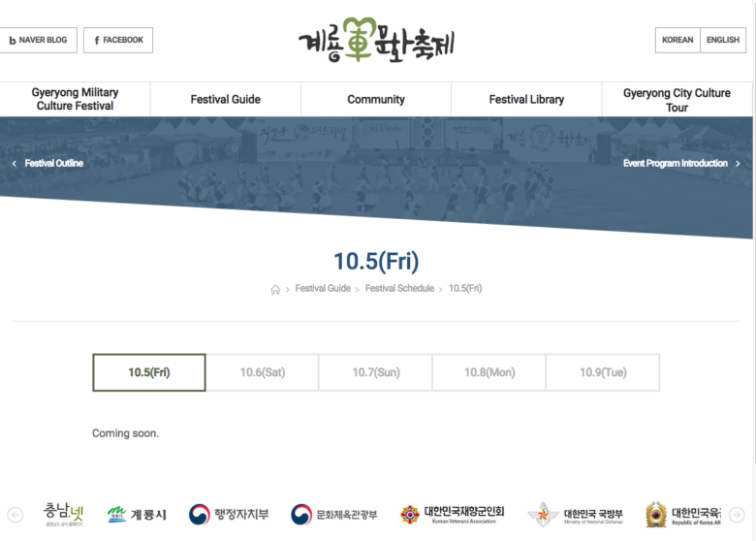756x541 pixels.
Task: Expand the Festival Library menu
Action: pos(526,100)
